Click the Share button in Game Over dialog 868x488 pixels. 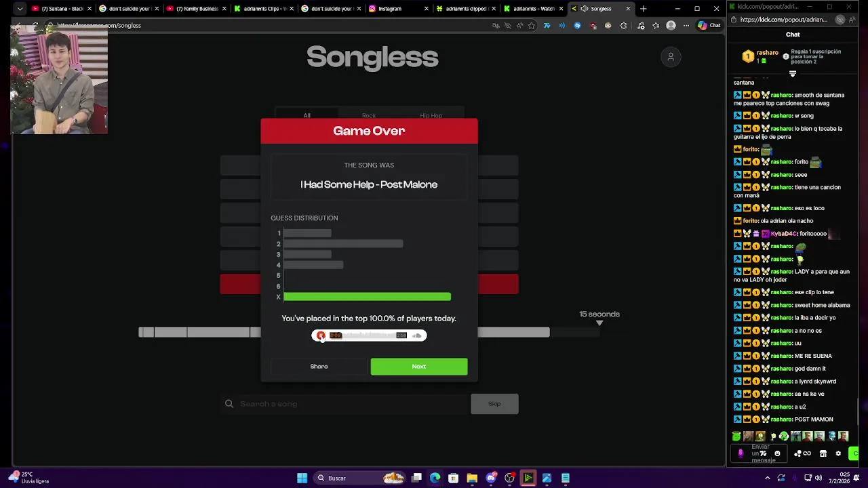[319, 367]
